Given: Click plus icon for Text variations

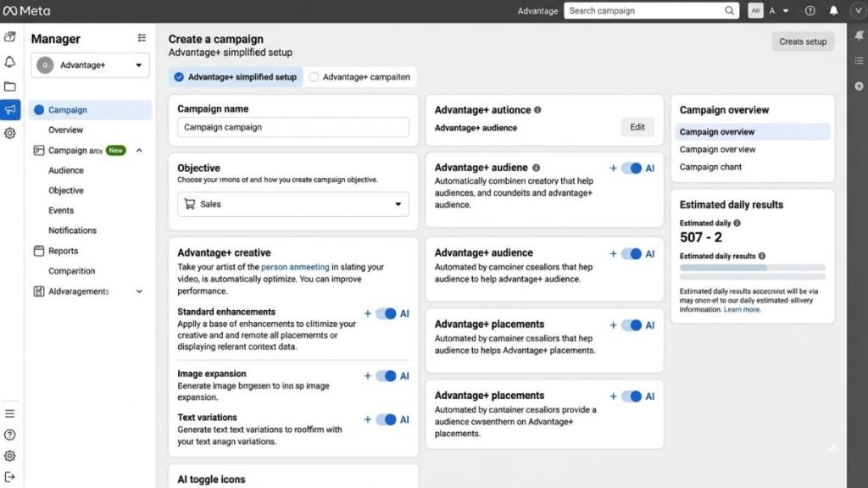Looking at the screenshot, I should pos(368,419).
